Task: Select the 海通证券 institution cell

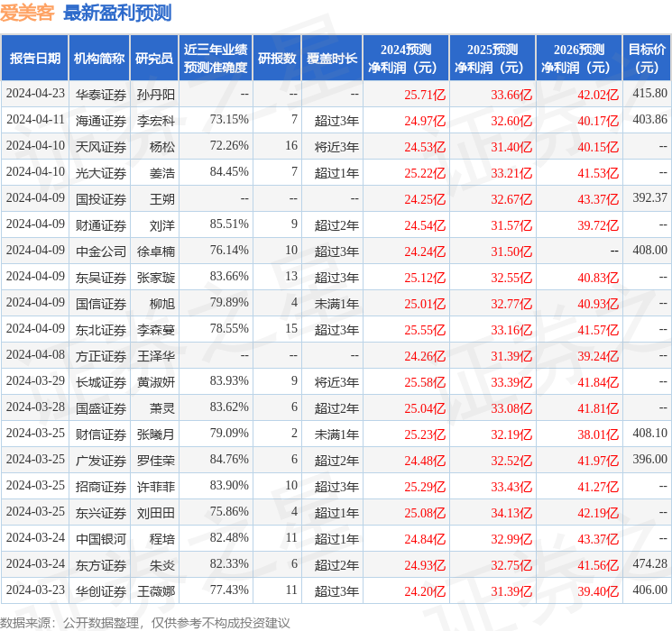Action: (x=101, y=121)
